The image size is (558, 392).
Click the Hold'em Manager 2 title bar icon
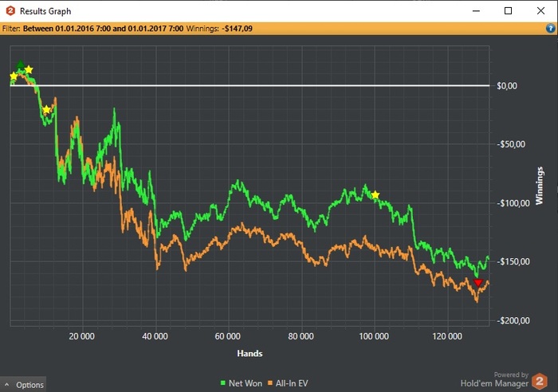(x=10, y=11)
